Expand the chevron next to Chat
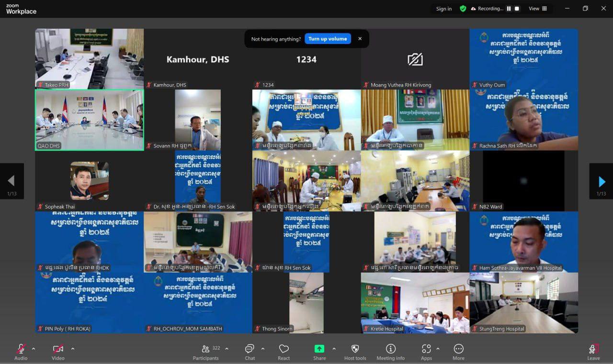The image size is (613, 364). click(x=262, y=349)
